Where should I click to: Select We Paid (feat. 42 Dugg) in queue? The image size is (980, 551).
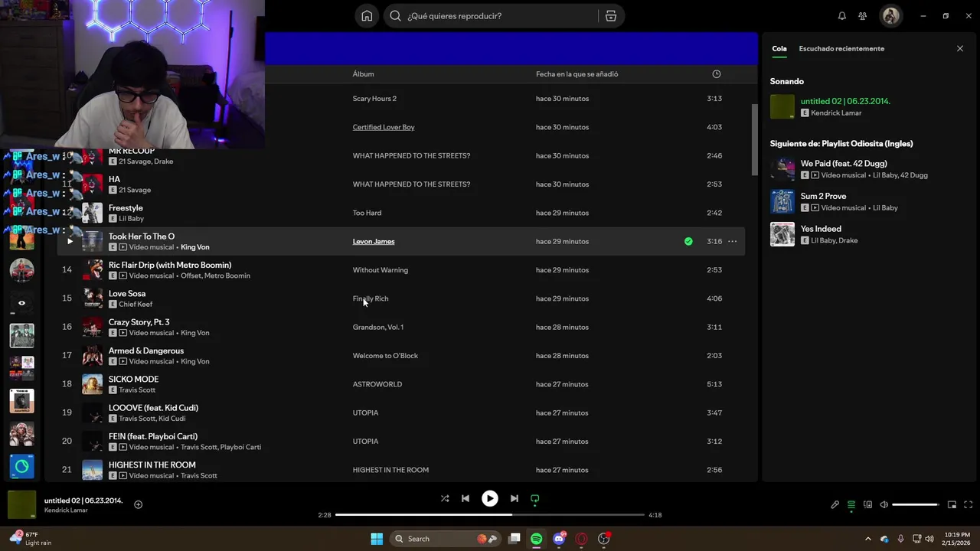844,163
